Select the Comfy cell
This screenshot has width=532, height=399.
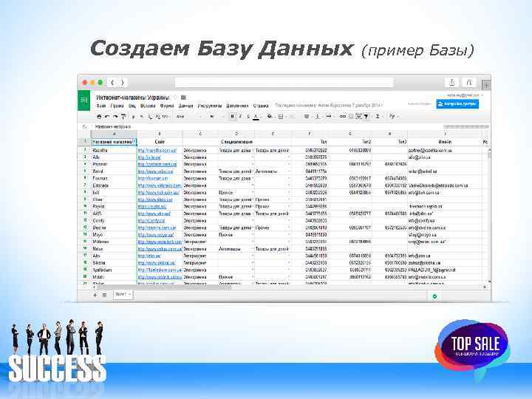[114, 220]
